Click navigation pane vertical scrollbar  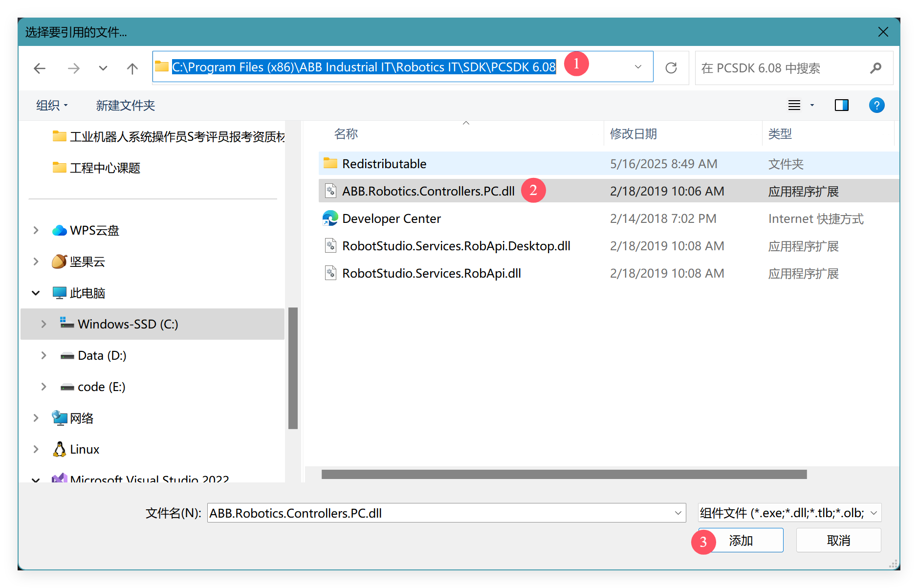click(x=293, y=368)
